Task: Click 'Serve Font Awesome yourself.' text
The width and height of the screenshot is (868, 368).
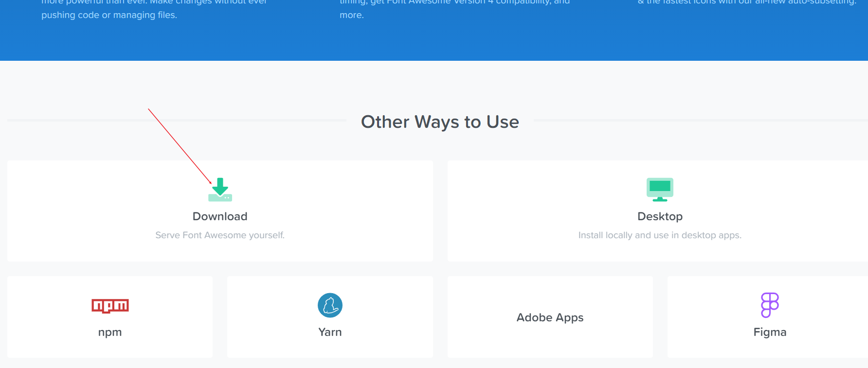Action: (220, 235)
